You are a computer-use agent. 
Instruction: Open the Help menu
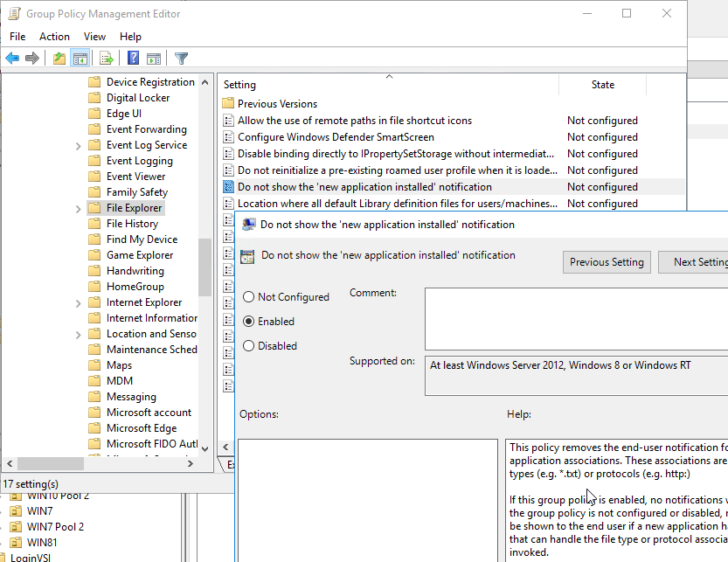[x=130, y=36]
